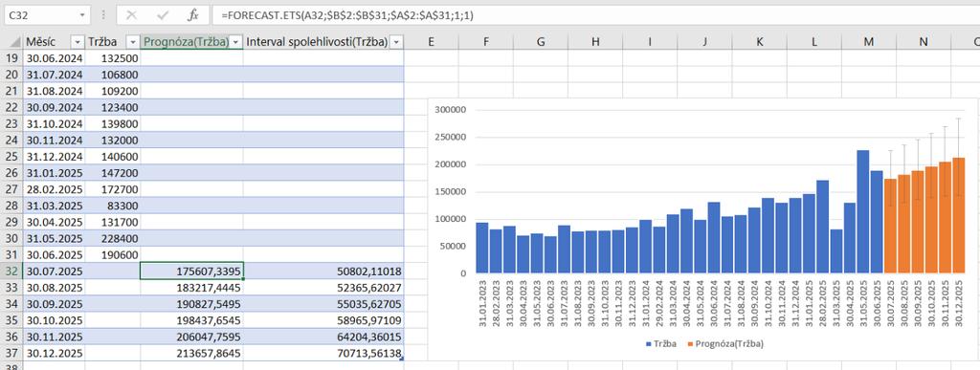This screenshot has width=980, height=370.
Task: Open the Tržba column filter dropdown
Action: [x=132, y=42]
